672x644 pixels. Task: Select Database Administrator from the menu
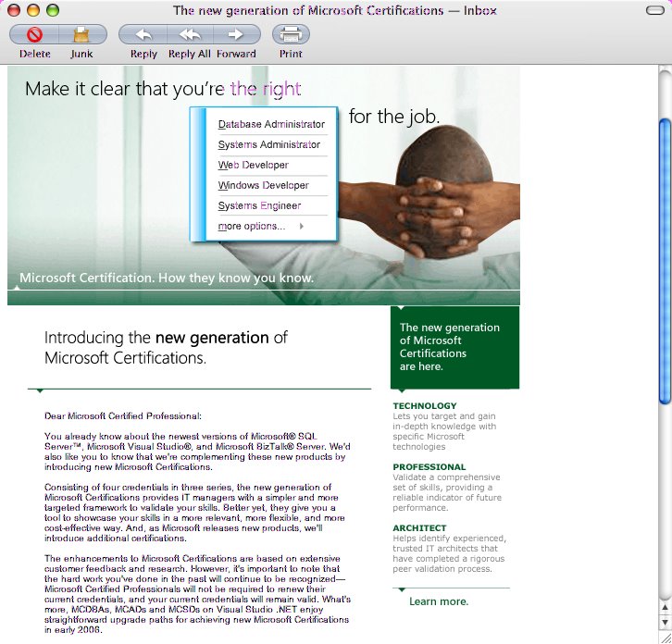pyautogui.click(x=271, y=124)
